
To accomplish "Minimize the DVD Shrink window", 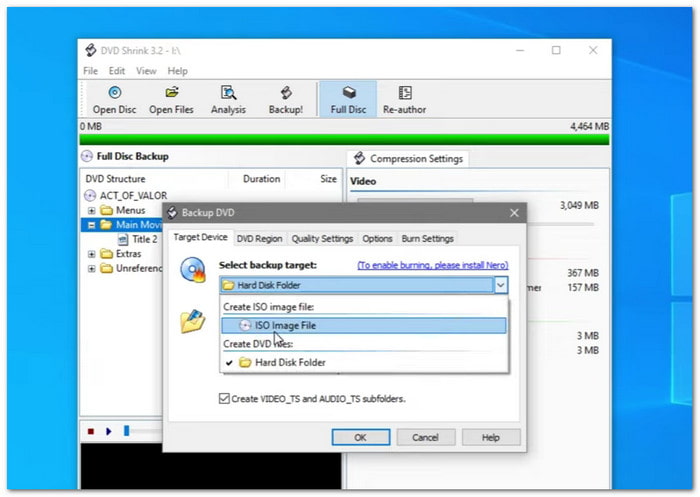I will 520,50.
